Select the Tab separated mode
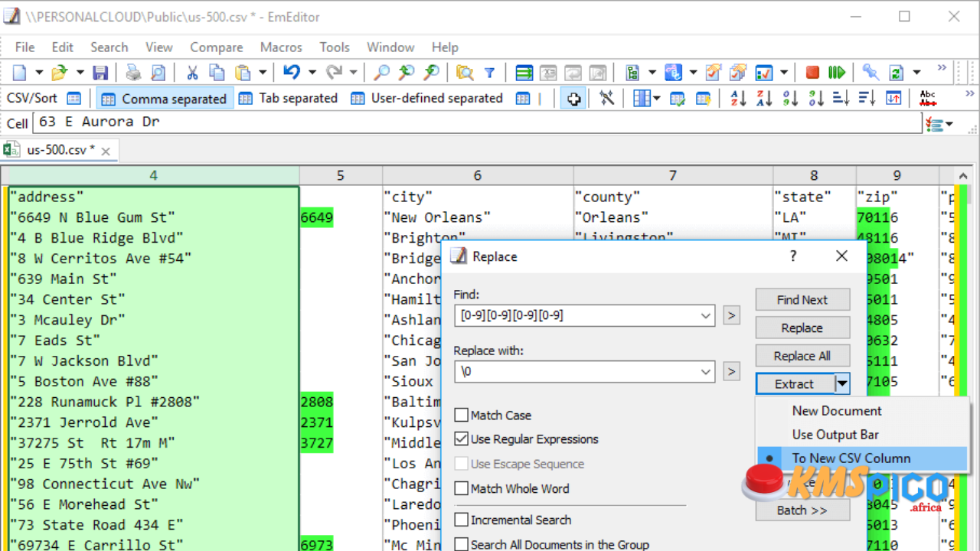The image size is (980, 551). pyautogui.click(x=288, y=98)
